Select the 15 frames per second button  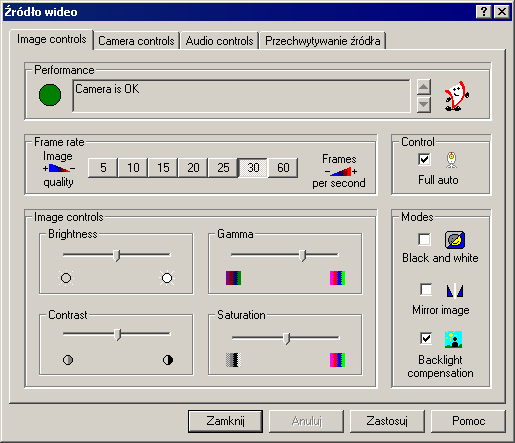tap(163, 168)
